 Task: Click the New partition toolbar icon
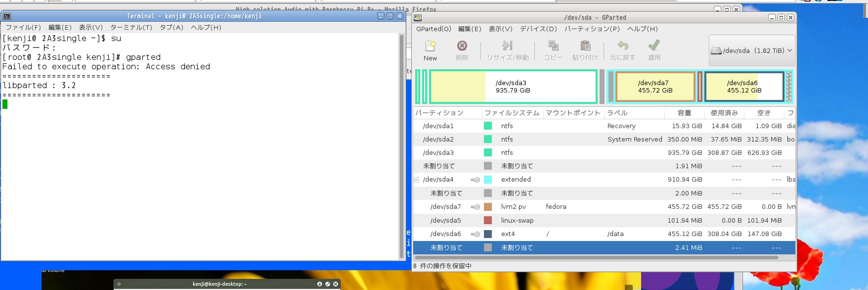point(430,46)
